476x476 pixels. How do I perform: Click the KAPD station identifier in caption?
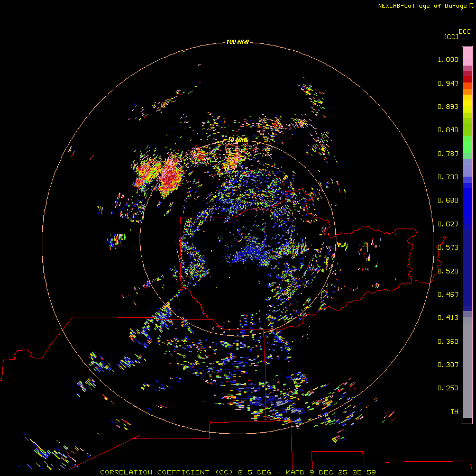point(296,472)
